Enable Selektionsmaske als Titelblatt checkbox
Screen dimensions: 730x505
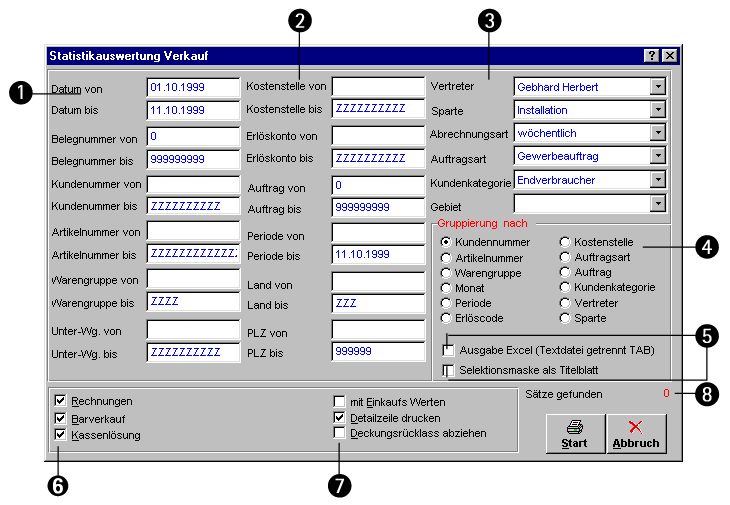(448, 370)
